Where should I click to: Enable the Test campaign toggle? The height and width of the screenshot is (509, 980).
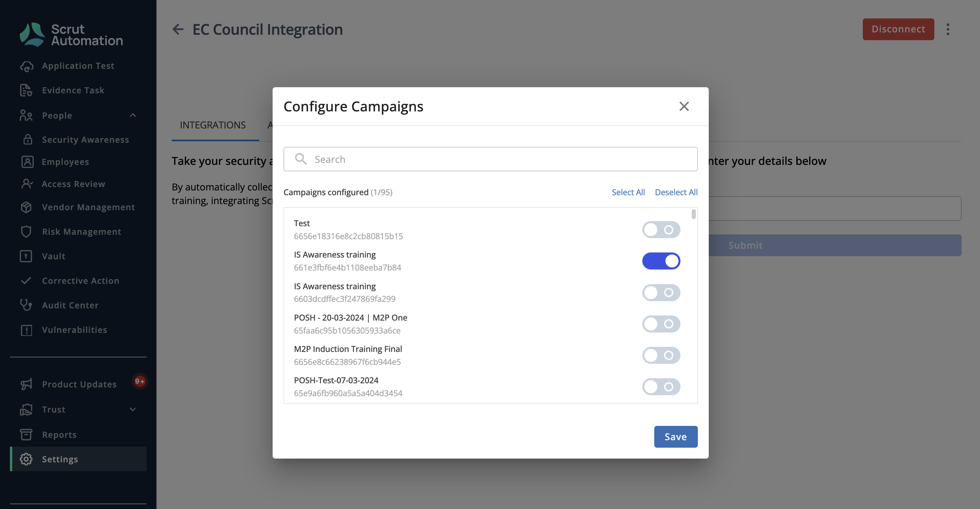[661, 230]
